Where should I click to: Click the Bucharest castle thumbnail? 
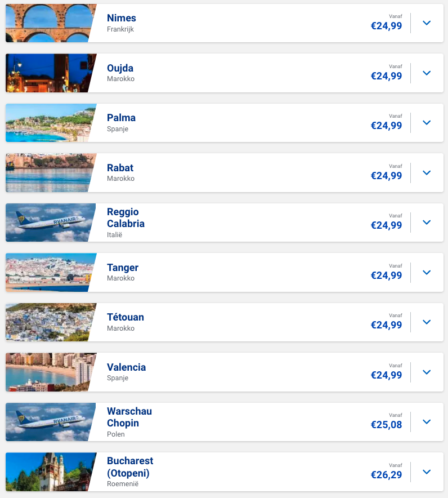51,472
